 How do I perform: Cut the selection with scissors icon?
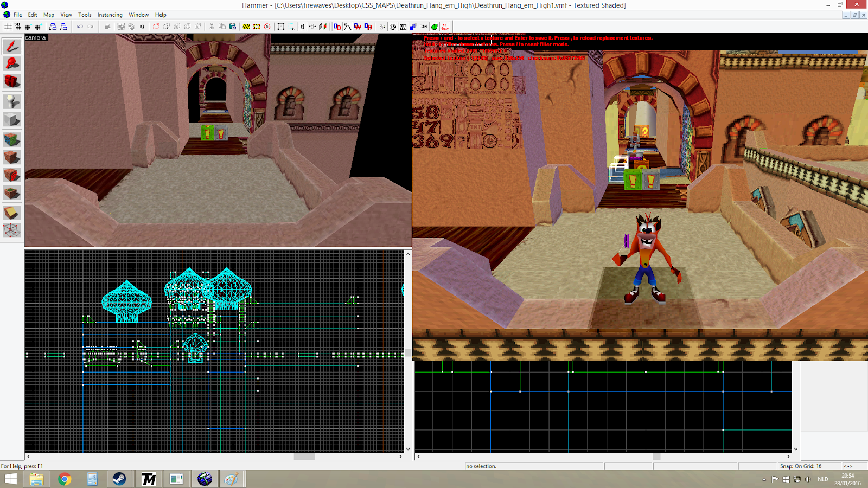tap(212, 27)
